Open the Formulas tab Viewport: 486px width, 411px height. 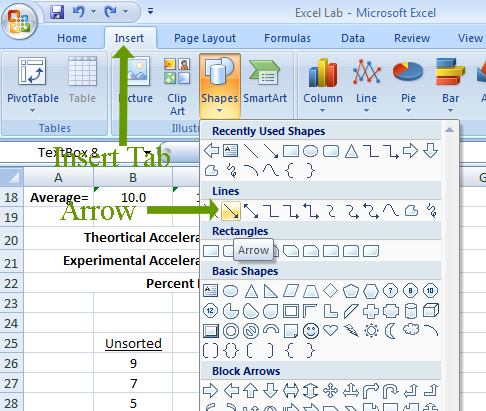[287, 38]
